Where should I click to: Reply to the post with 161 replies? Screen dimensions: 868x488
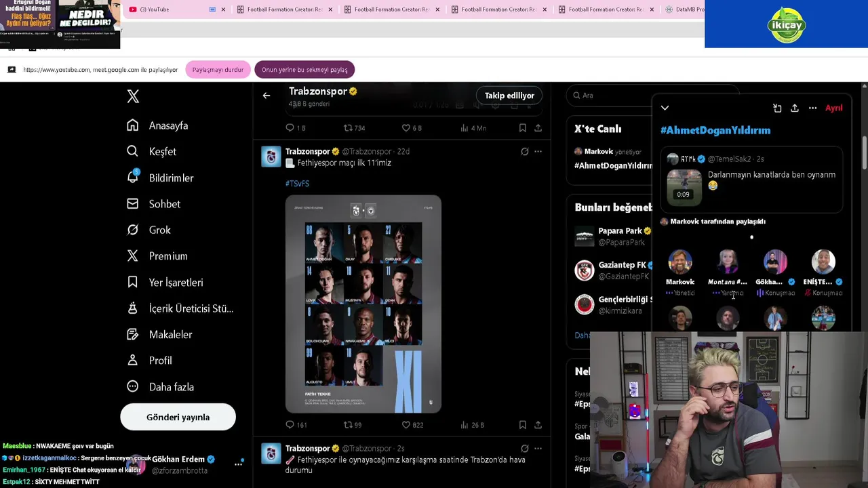[x=296, y=425]
